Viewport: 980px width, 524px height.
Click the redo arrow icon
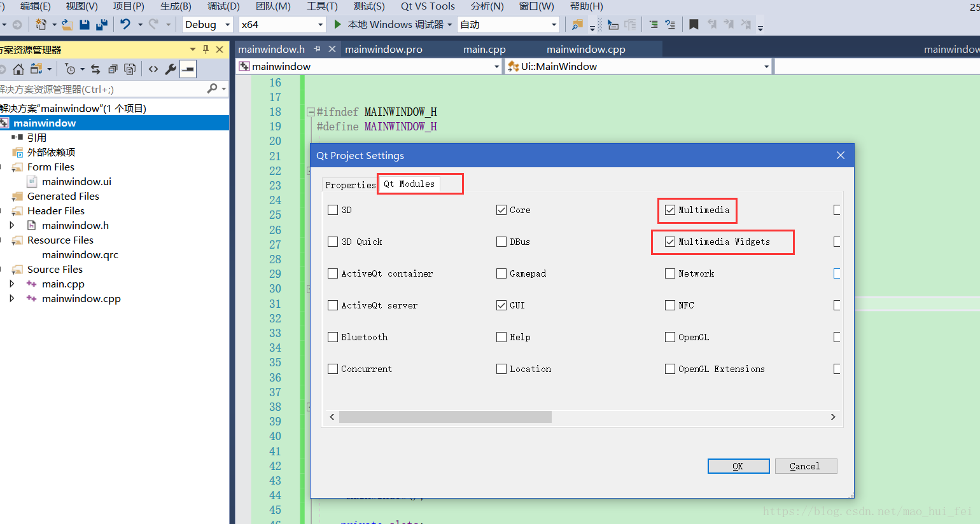point(153,24)
